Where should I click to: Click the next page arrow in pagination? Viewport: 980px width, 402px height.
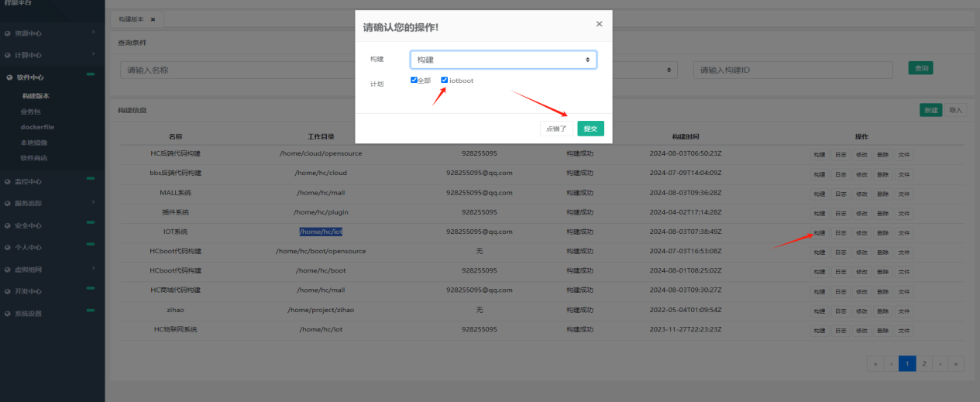940,363
